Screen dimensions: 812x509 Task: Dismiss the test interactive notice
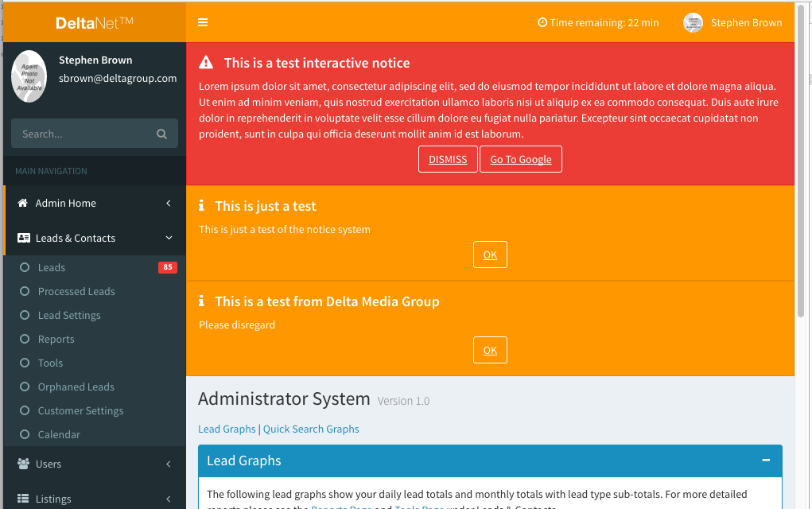point(448,159)
